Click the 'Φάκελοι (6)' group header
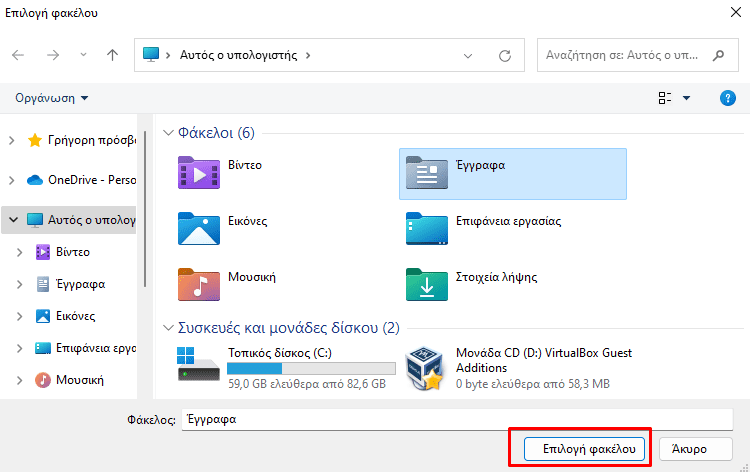Viewport: 750px width, 472px height. point(216,132)
